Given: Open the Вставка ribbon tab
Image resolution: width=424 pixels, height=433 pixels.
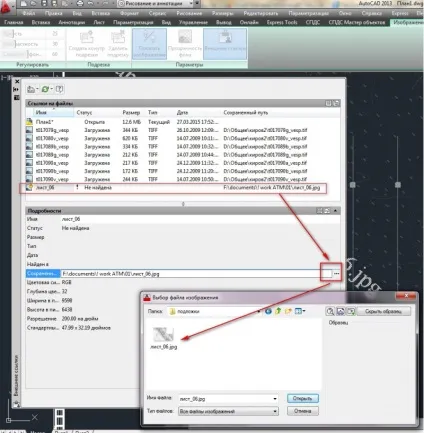Looking at the screenshot, I should tap(40, 22).
